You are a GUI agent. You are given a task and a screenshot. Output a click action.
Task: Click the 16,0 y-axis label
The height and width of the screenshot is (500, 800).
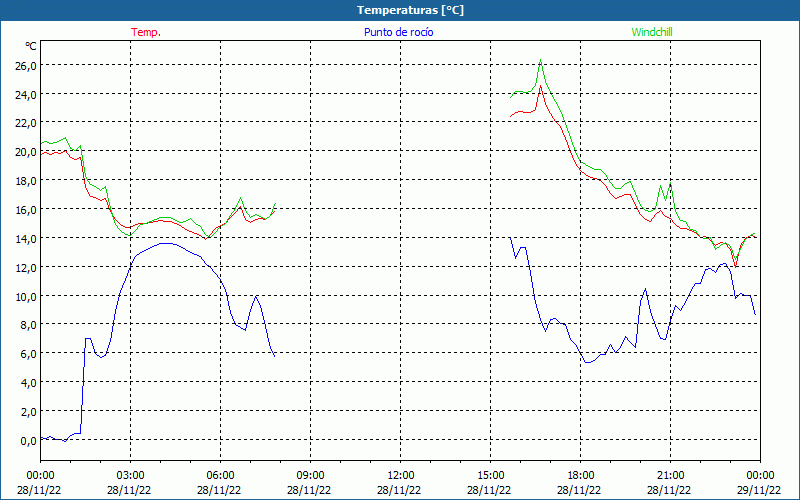tap(27, 210)
